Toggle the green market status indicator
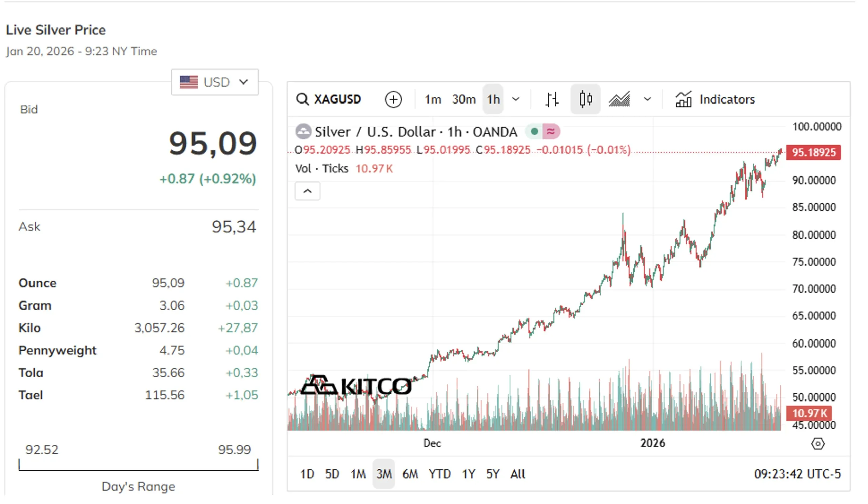 (534, 132)
